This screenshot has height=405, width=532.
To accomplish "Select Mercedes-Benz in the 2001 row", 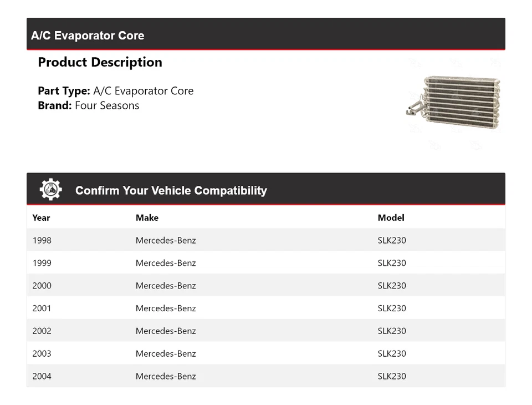I will coord(166,308).
